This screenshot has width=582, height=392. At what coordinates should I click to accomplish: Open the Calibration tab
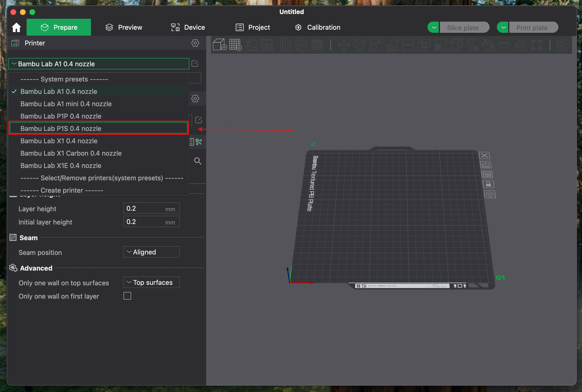[318, 27]
